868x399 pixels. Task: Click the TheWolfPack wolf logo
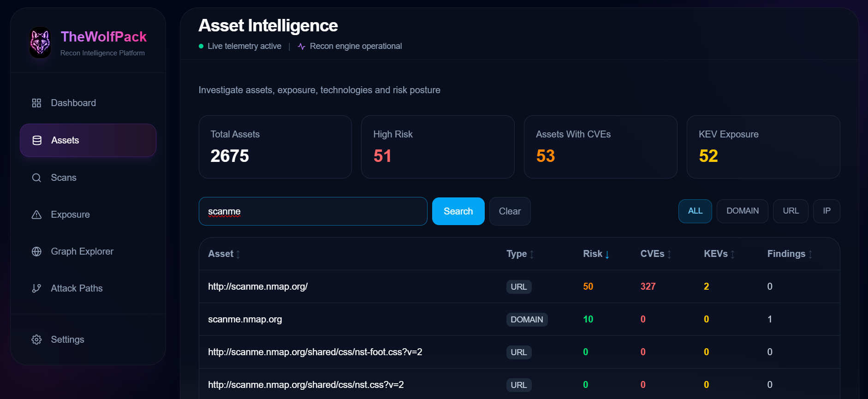click(40, 42)
